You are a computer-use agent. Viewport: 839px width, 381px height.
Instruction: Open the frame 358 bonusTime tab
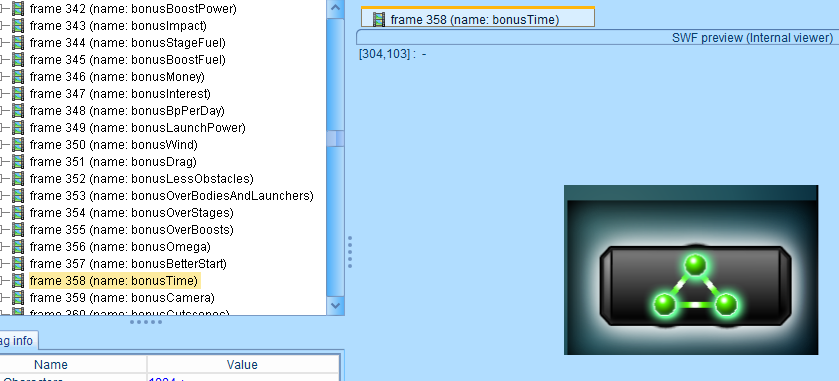pyautogui.click(x=477, y=18)
